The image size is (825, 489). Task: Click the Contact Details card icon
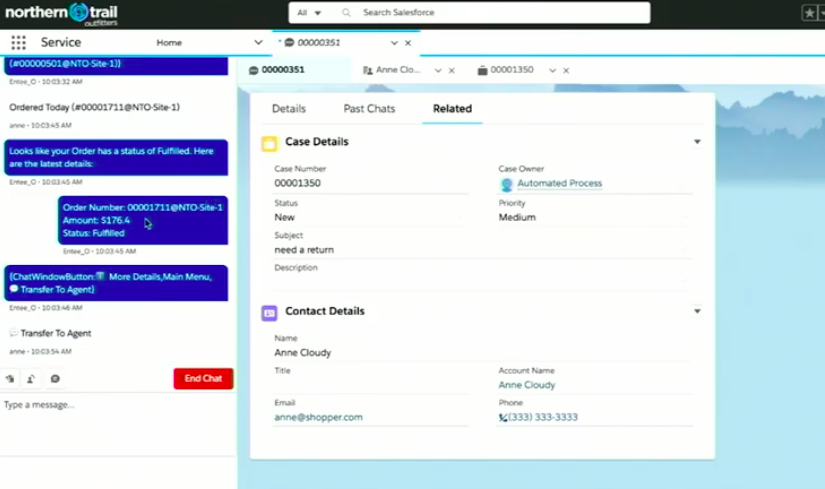pos(269,313)
